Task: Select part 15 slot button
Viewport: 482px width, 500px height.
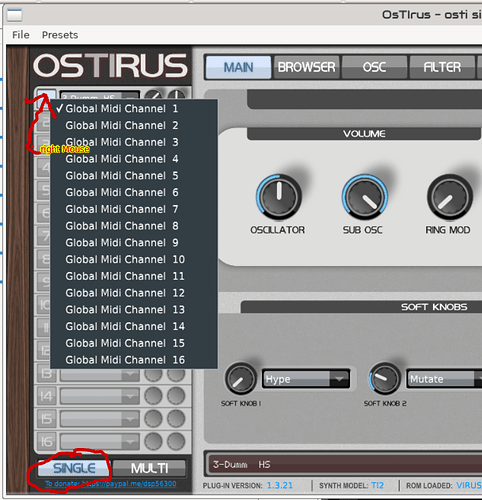Action: pos(46,419)
